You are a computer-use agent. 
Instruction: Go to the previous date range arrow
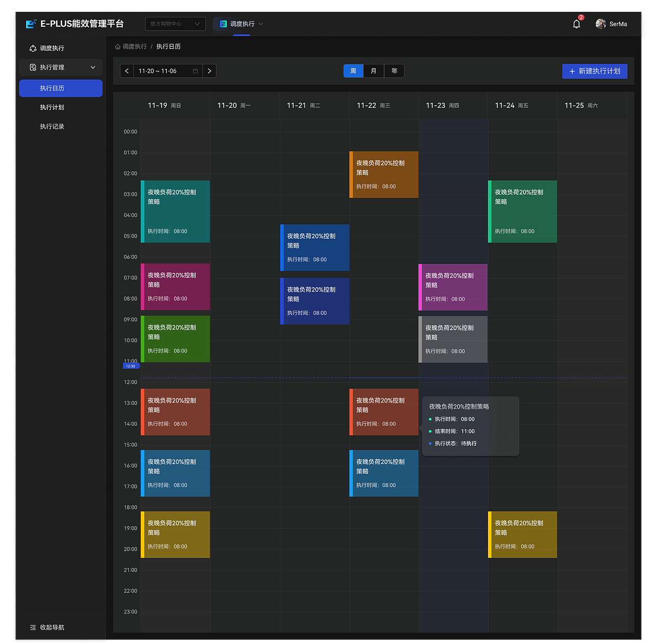(x=127, y=71)
